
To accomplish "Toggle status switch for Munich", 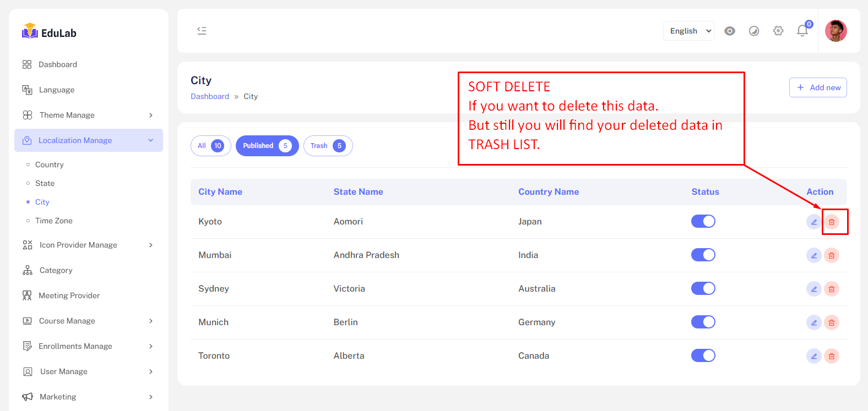I will click(x=703, y=322).
